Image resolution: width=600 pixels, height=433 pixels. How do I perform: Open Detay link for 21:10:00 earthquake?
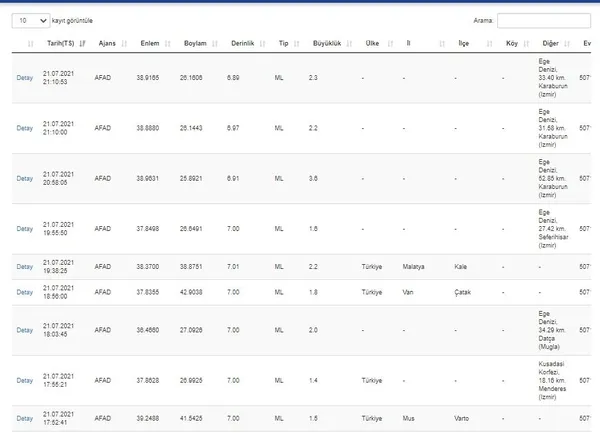pyautogui.click(x=24, y=128)
